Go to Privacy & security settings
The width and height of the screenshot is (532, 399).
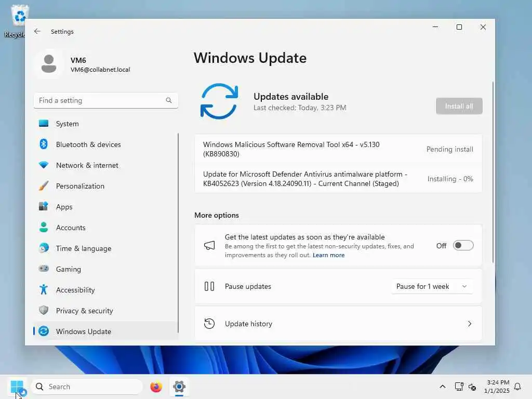[106, 311]
